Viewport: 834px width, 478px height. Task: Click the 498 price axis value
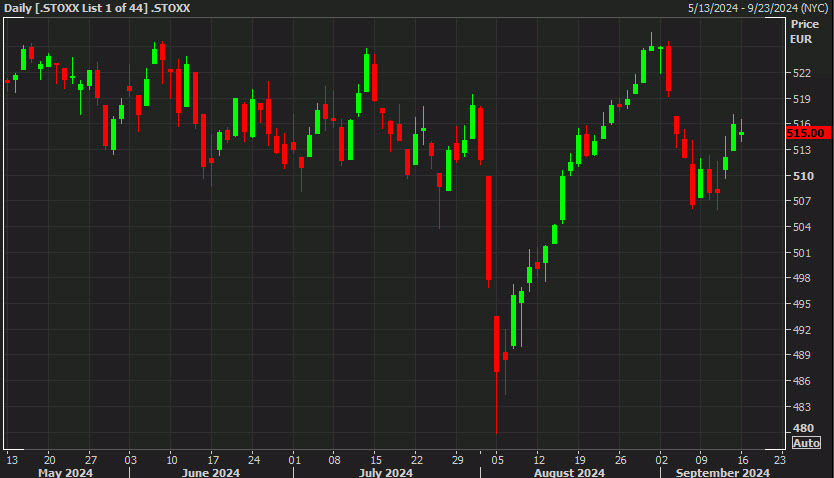(x=802, y=278)
